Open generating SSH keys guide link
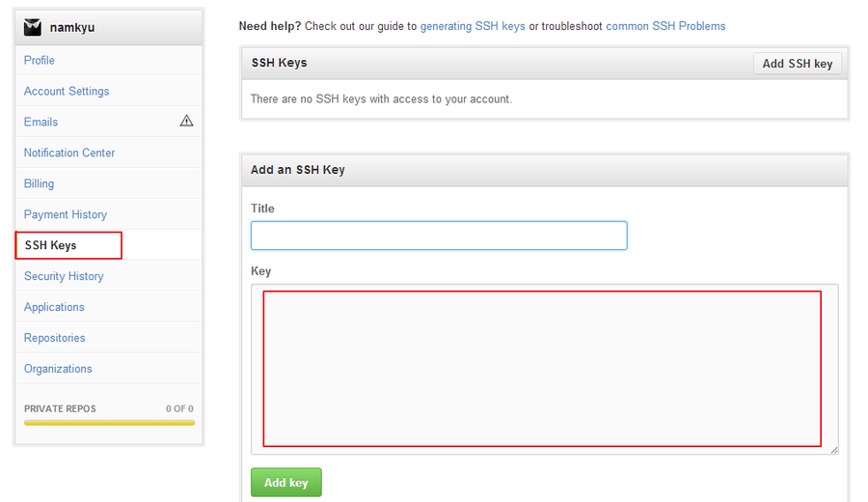This screenshot has height=502, width=868. point(473,26)
